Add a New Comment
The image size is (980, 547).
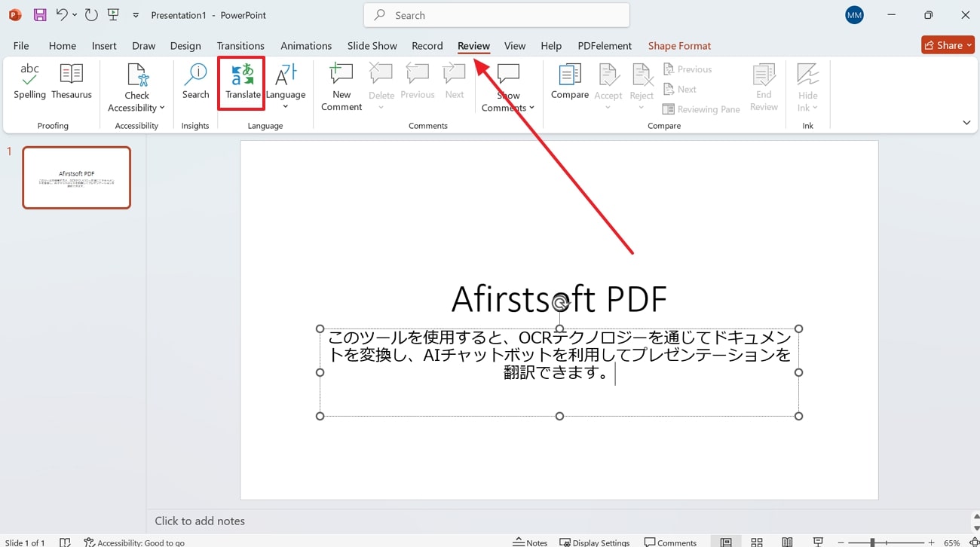click(341, 87)
